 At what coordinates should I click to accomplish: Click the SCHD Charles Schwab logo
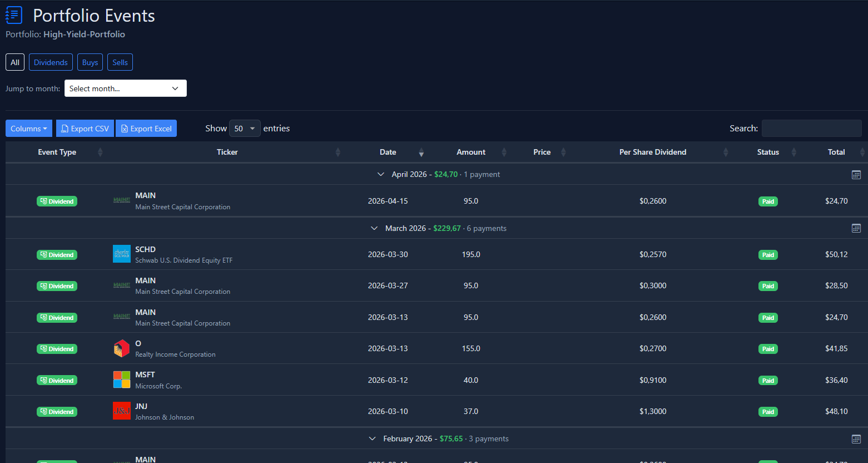tap(122, 254)
